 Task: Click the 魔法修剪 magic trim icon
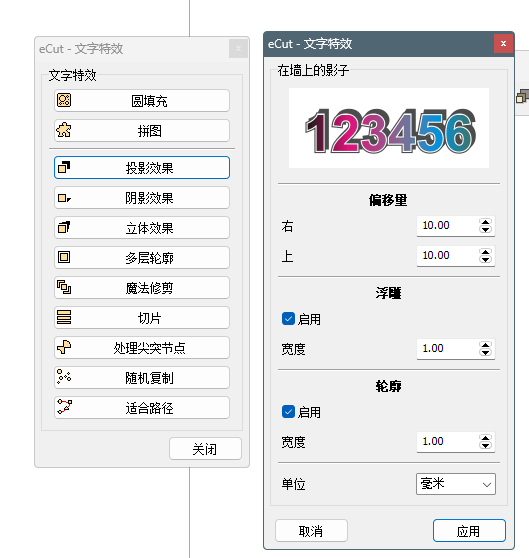point(64,287)
